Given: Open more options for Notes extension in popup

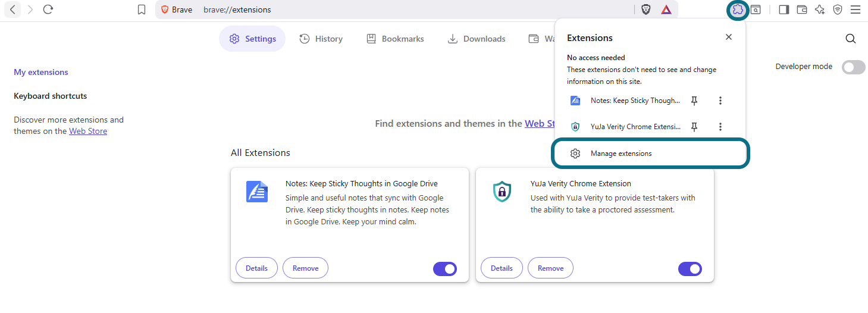Looking at the screenshot, I should (x=720, y=101).
